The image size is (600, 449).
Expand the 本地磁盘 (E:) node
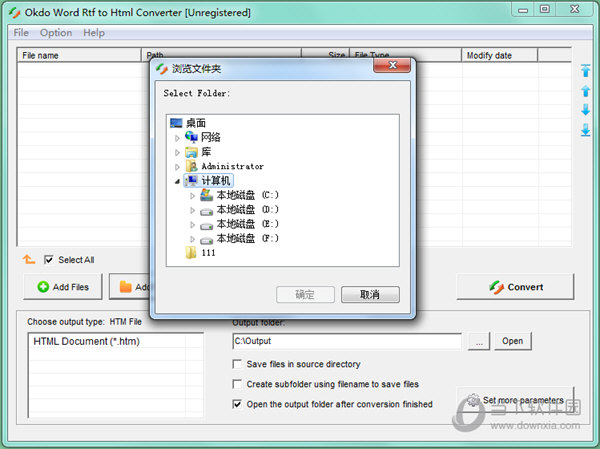coord(192,225)
